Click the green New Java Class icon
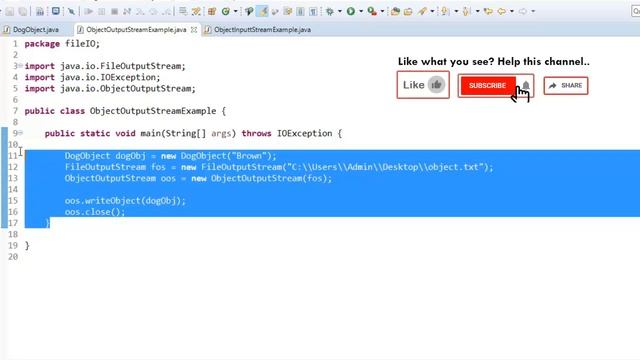This screenshot has height=360, width=640. click(226, 11)
